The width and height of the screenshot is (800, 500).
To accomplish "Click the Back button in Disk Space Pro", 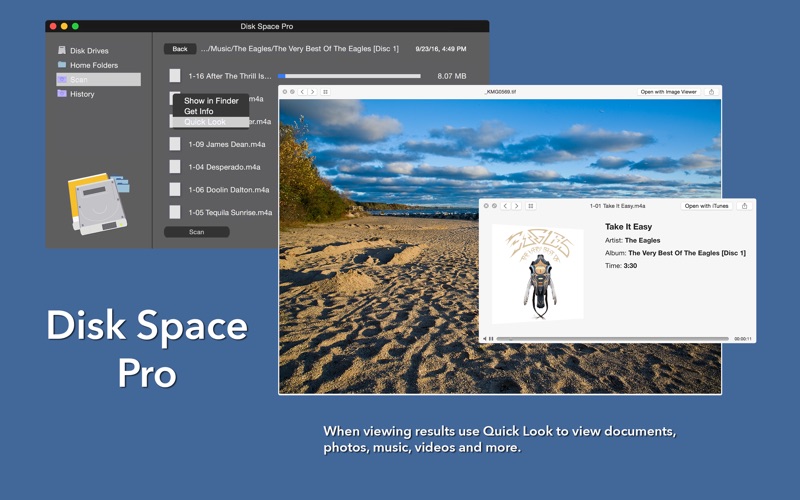I will (180, 49).
